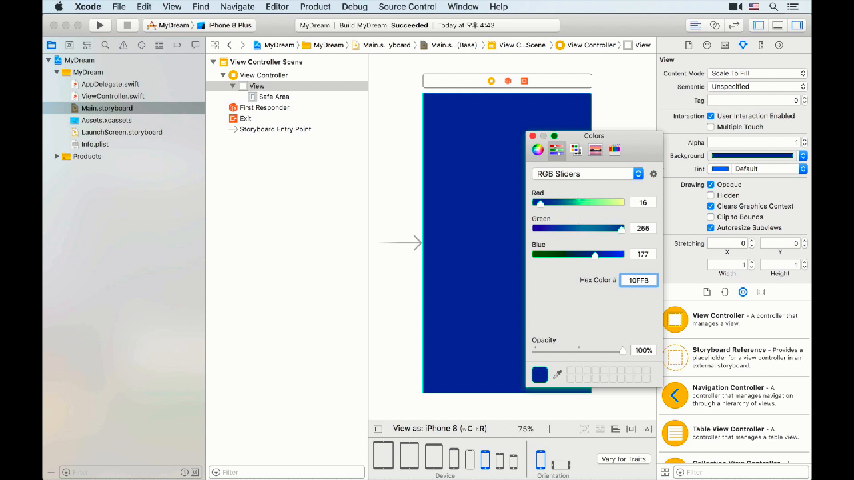Collapse the MyDream project root
The image size is (854, 480).
point(49,60)
